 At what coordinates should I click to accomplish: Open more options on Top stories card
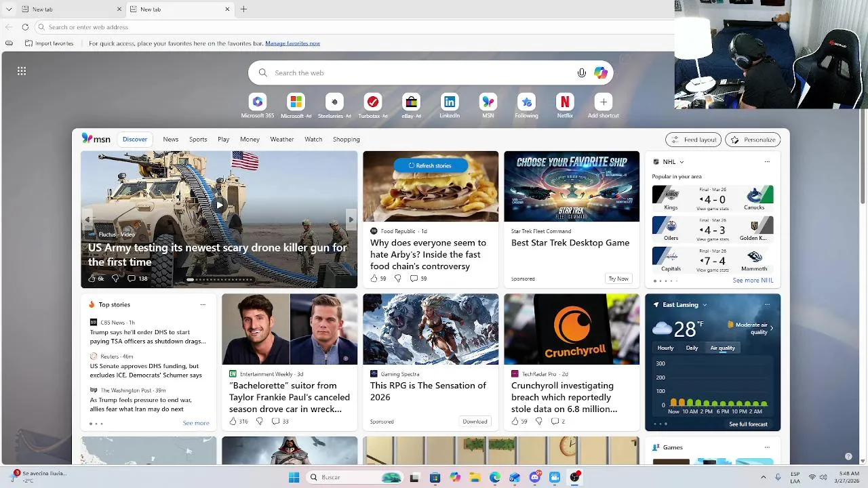click(x=203, y=304)
